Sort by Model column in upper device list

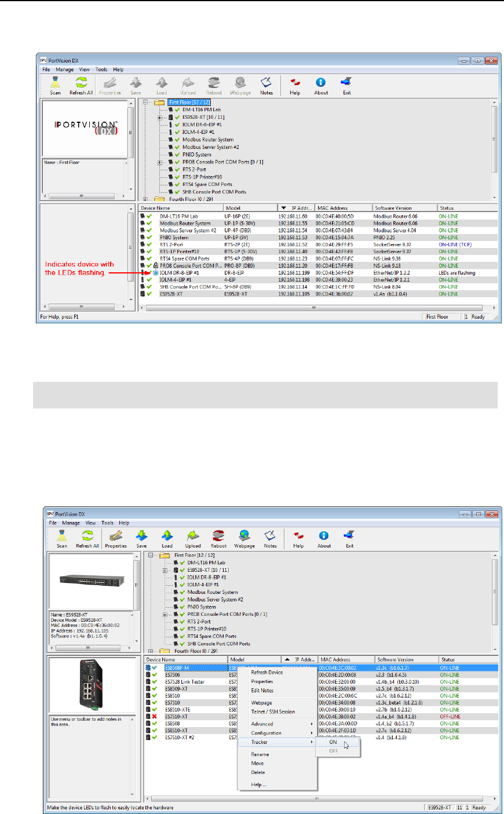[250, 208]
